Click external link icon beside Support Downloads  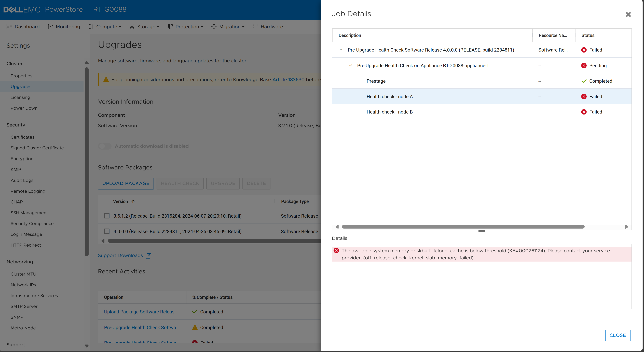(x=148, y=256)
